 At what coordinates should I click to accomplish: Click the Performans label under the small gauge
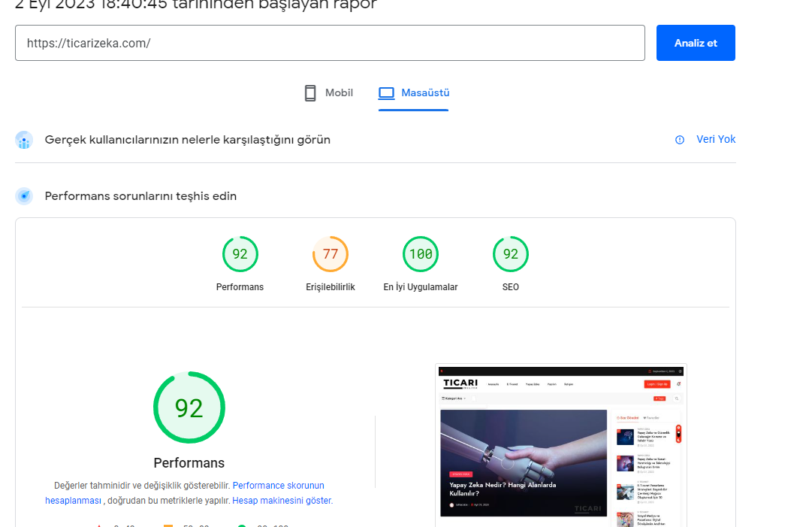240,287
